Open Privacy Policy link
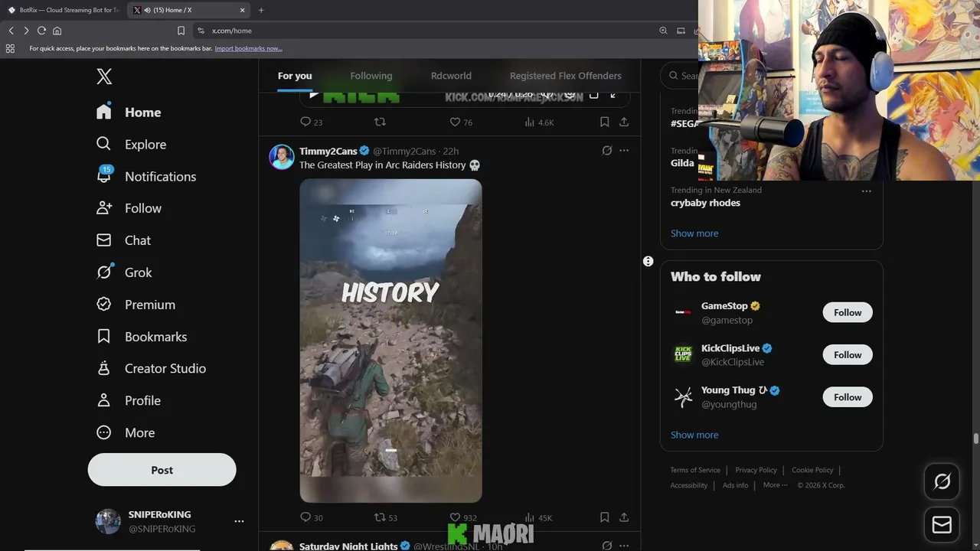 pos(756,470)
